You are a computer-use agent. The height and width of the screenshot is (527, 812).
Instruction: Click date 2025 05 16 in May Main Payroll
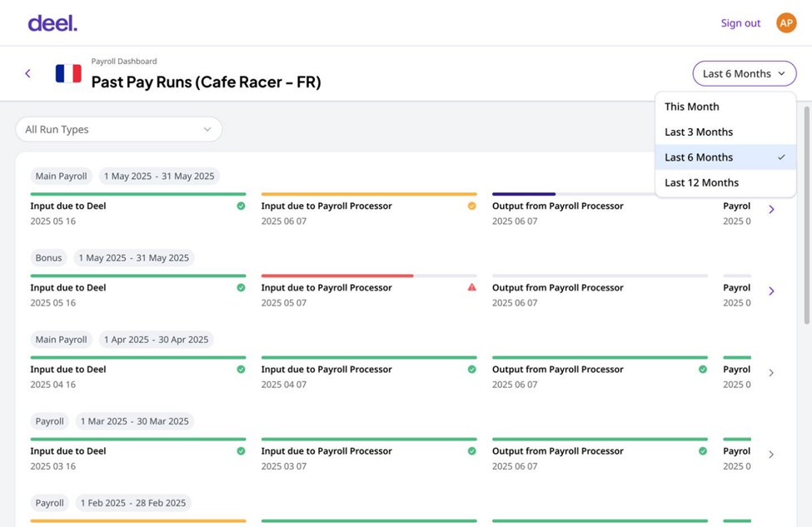(52, 221)
